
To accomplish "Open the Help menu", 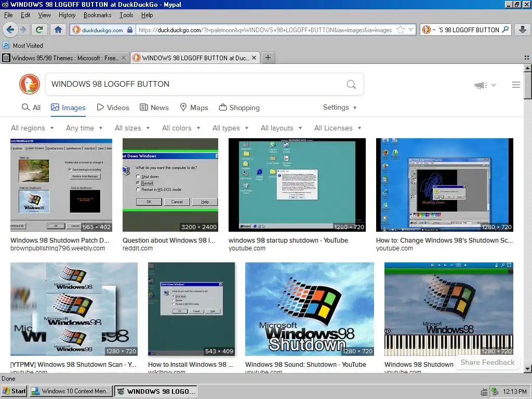I will [x=147, y=15].
